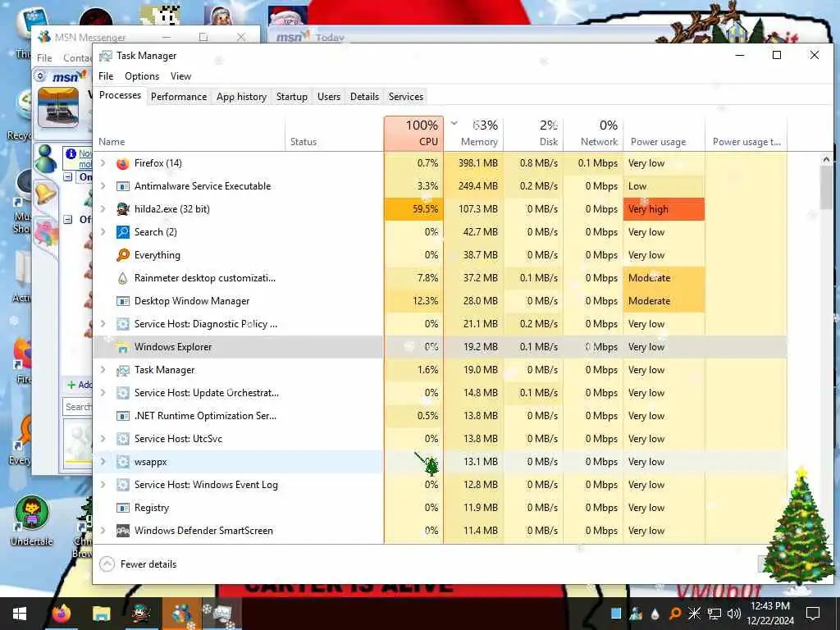Click the Rainmeter water drop process icon

point(123,278)
